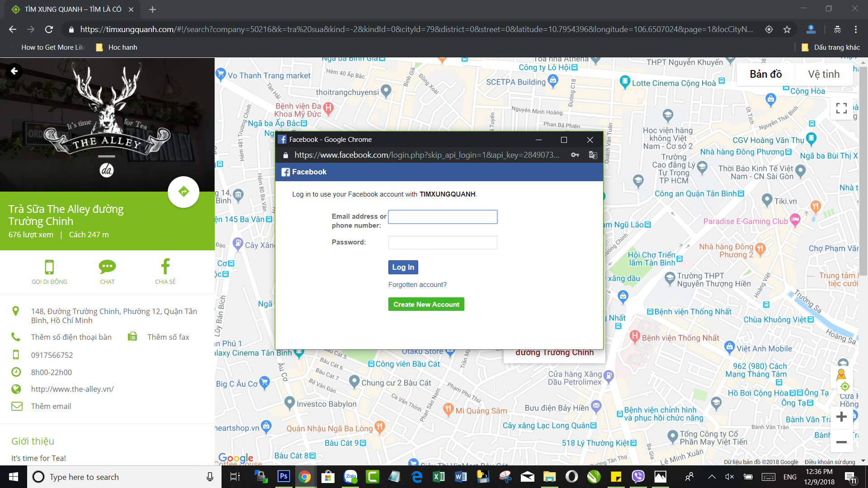The width and height of the screenshot is (868, 488).
Task: Click the phone number 0917566752
Action: coord(52,355)
